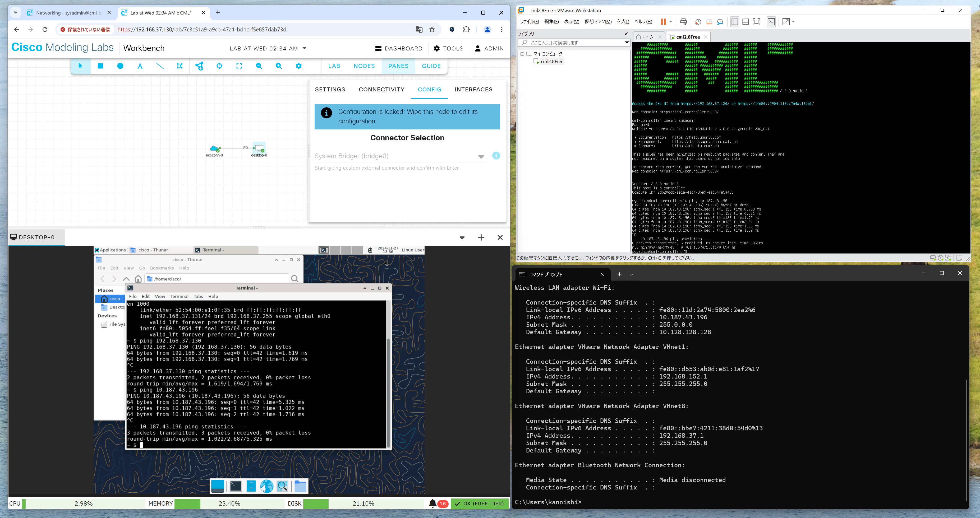Choose the line annotation tool
The image size is (980, 518).
click(160, 66)
